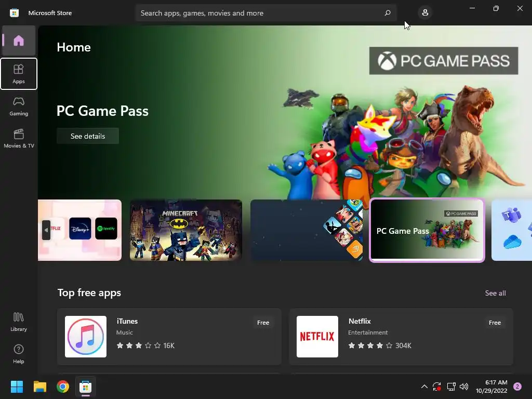The width and height of the screenshot is (532, 399).
Task: Select the Minecraft Batman carousel thumbnail
Action: coord(186,230)
